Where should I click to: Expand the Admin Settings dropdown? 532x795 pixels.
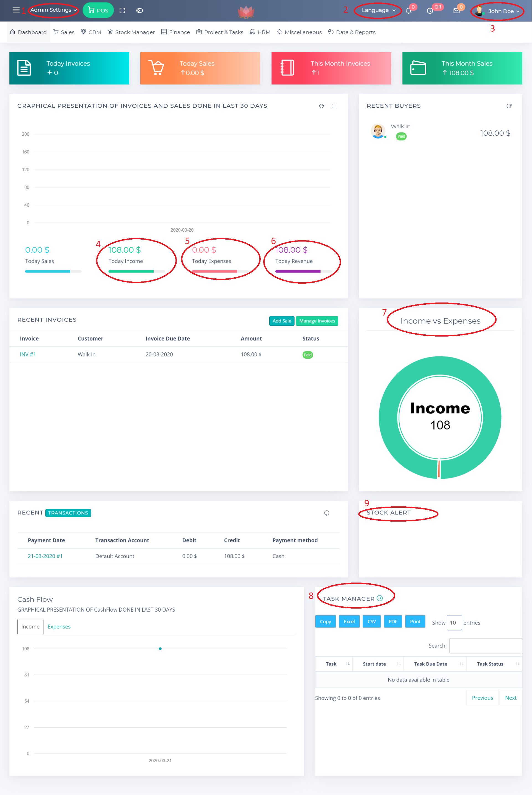tap(53, 10)
